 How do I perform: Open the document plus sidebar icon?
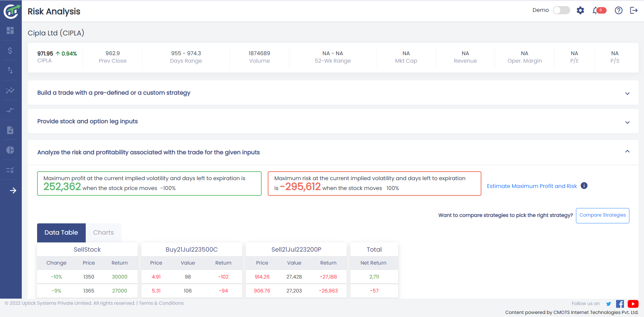(x=10, y=130)
